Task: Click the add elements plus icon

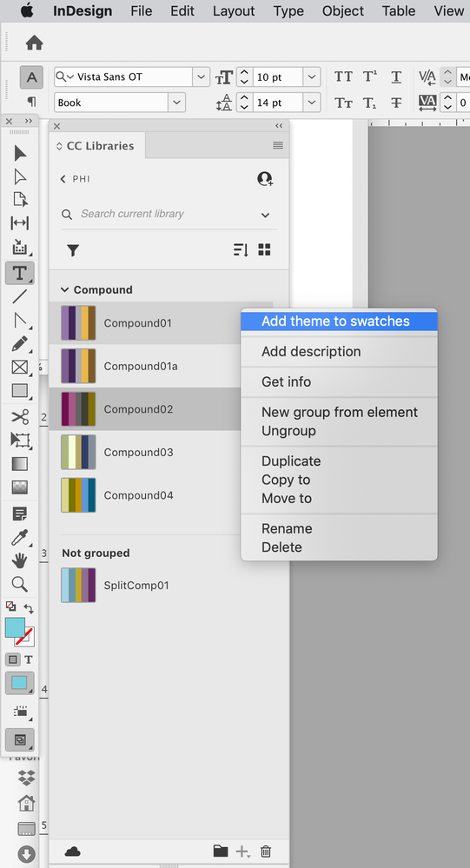Action: (242, 852)
